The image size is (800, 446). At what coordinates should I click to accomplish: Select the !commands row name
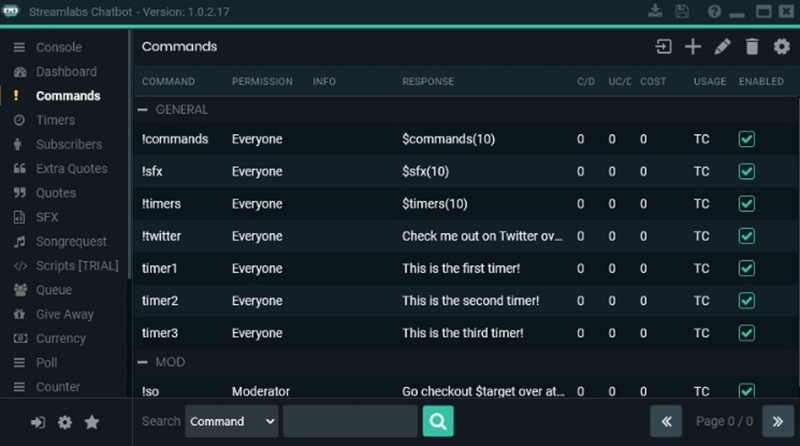coord(175,139)
